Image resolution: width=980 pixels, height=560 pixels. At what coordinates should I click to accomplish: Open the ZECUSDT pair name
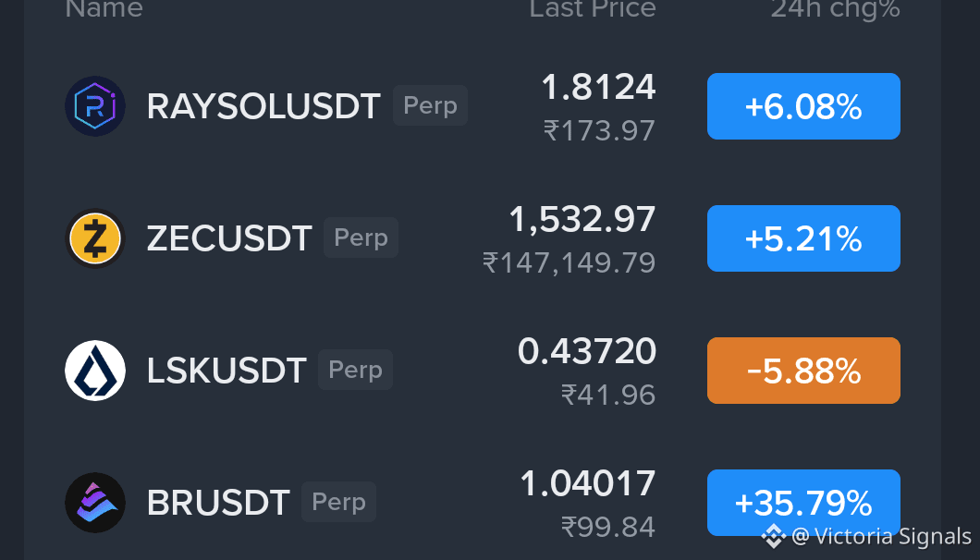coord(228,238)
